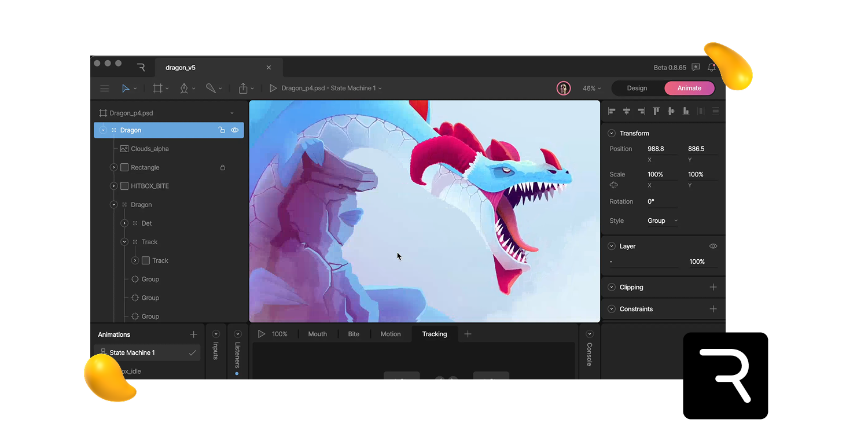
Task: Add a new state machine layer tab
Action: tap(468, 334)
